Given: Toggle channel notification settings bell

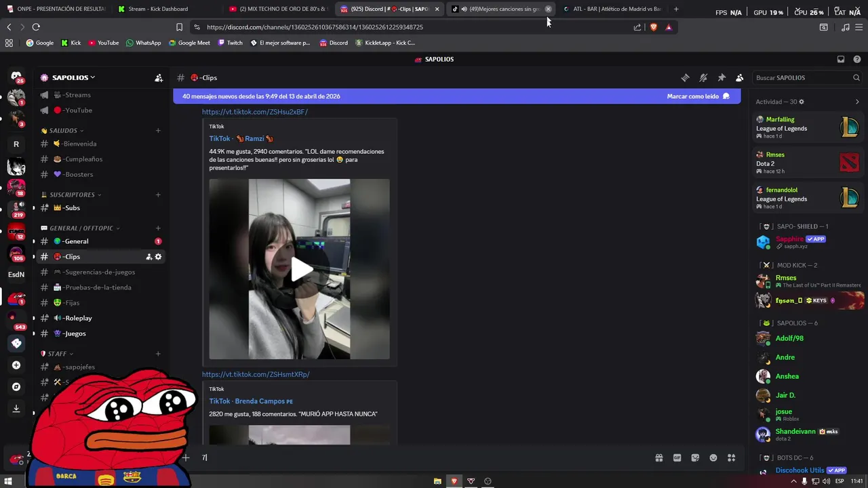Looking at the screenshot, I should (x=703, y=78).
